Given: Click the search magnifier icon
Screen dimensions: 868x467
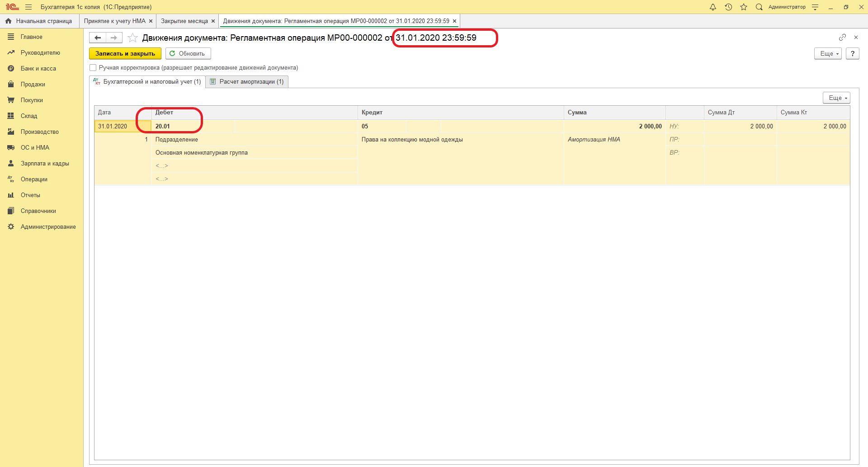Looking at the screenshot, I should point(759,7).
